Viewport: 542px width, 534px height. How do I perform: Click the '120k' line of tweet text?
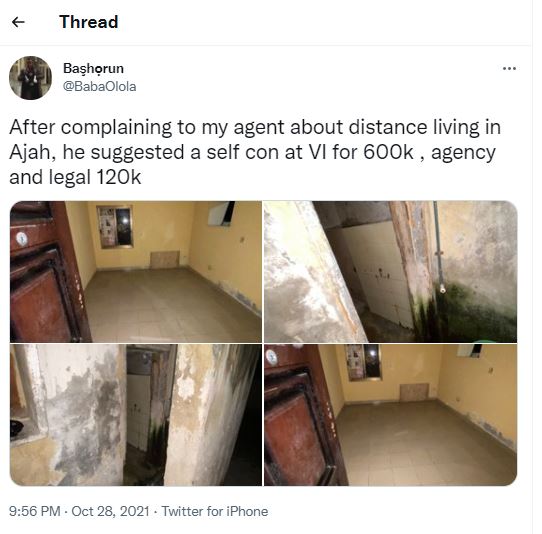click(x=75, y=178)
